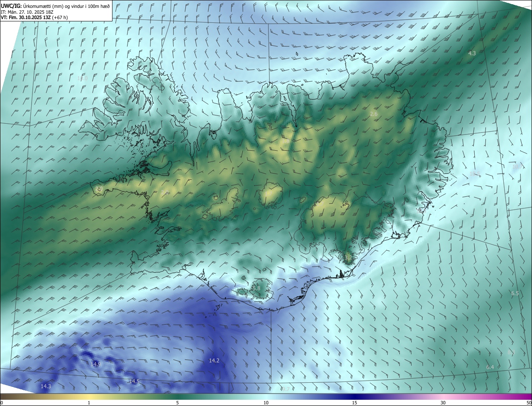Image resolution: width=532 pixels, height=406 pixels.
Task: Click the colorbar tick label 0
Action: coord(2,403)
